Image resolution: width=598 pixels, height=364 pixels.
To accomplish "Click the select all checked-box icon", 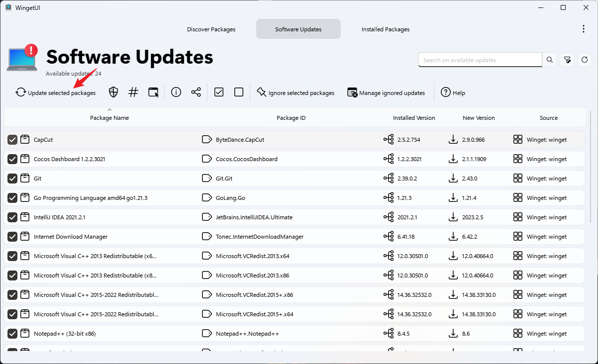I will (219, 92).
